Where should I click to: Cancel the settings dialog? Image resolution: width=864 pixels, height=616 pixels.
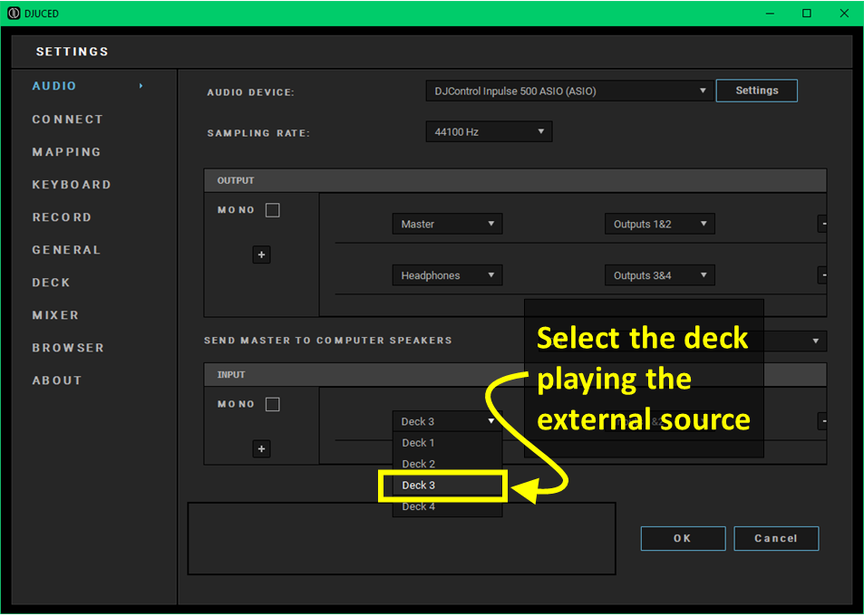click(x=776, y=538)
